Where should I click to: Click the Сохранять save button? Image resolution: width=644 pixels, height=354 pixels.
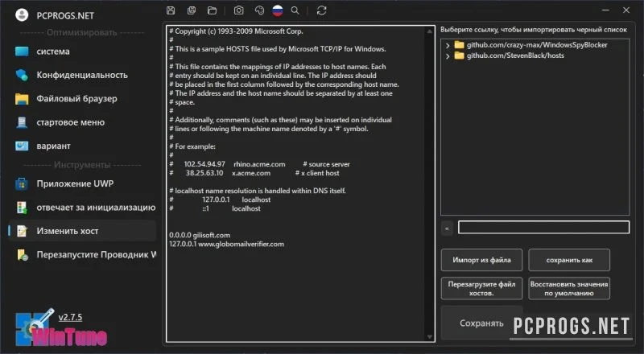[481, 323]
